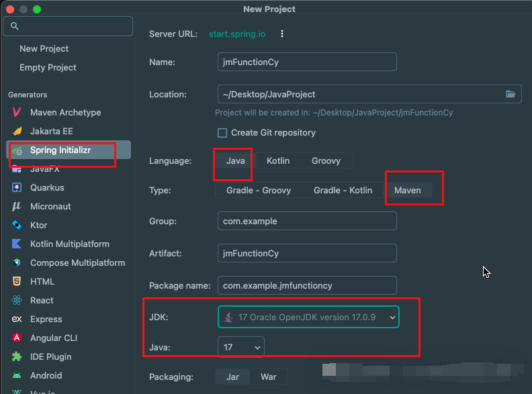Open start.spring.io server URL link

pos(237,34)
